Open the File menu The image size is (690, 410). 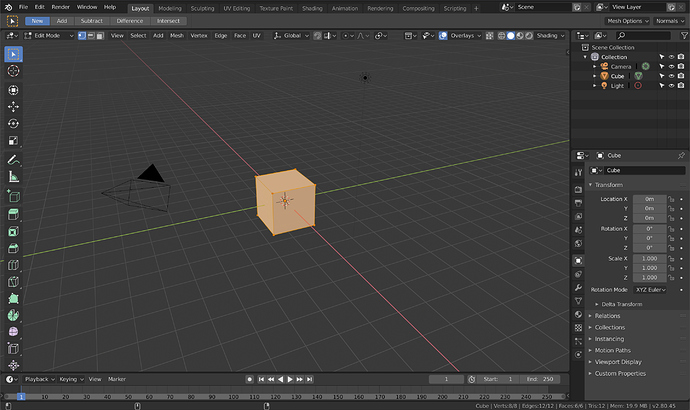pyautogui.click(x=23, y=7)
